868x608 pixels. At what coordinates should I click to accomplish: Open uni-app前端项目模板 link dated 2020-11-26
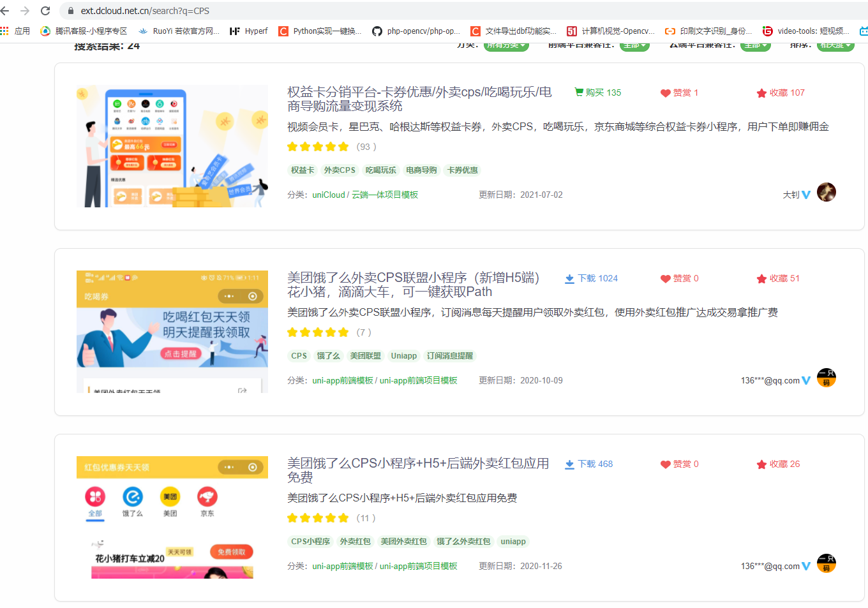pos(419,567)
